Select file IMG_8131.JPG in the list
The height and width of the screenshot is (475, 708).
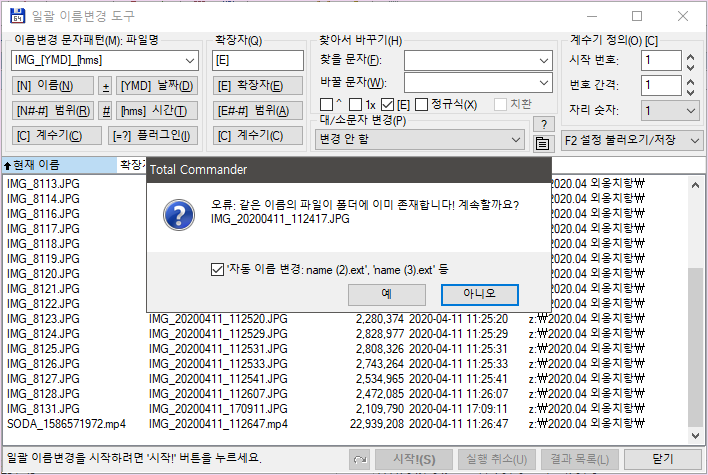[43, 409]
